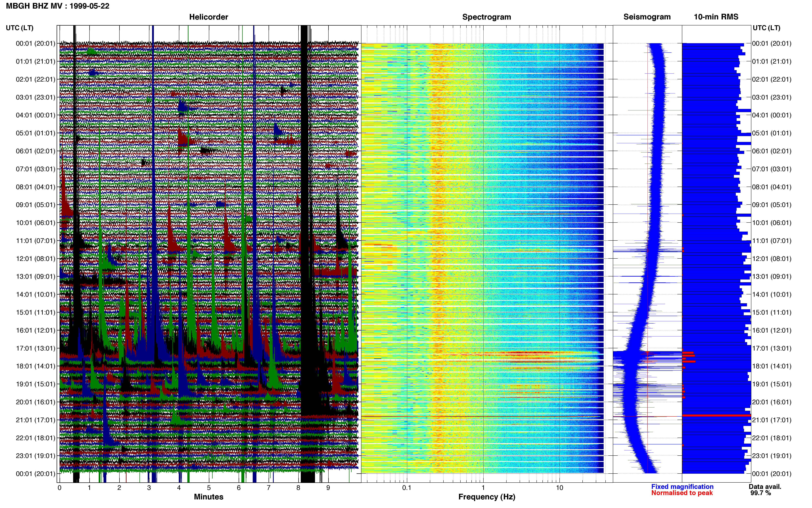The image size is (812, 508).
Task: Click the left '14:01 (10:01)' time label
Action: [36, 295]
